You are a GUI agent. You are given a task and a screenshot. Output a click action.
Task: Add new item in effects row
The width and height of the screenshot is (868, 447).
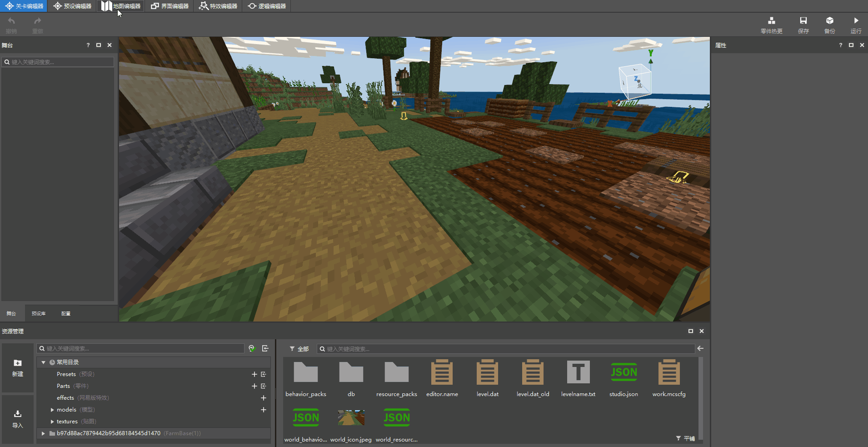tap(264, 398)
